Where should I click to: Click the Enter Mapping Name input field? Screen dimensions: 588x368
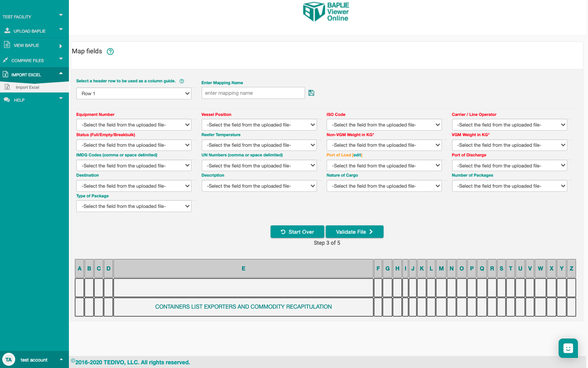253,93
